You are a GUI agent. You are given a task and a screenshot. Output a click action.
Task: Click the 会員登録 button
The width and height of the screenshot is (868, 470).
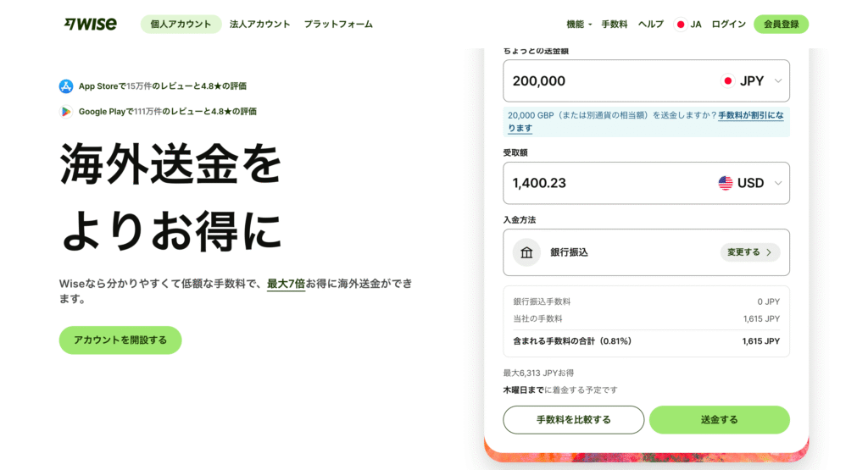(x=781, y=25)
